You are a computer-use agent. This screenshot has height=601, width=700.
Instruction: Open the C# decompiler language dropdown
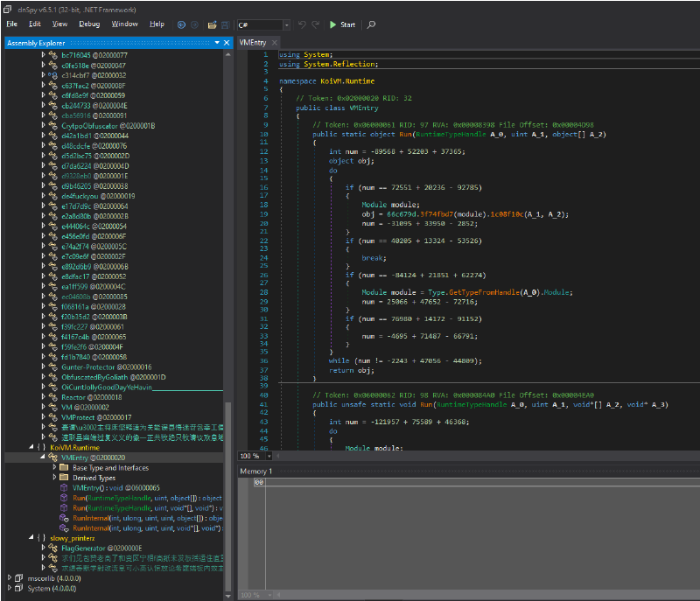pos(286,25)
